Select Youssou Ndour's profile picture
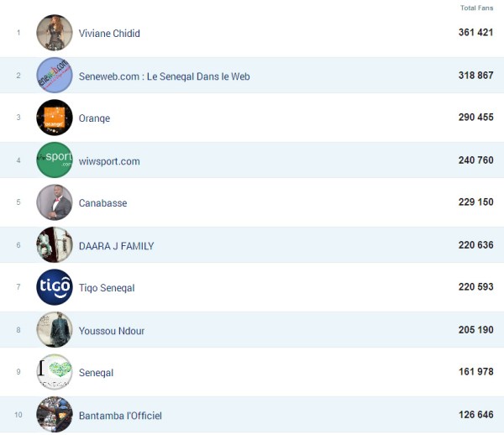This screenshot has width=504, height=435. pos(55,330)
